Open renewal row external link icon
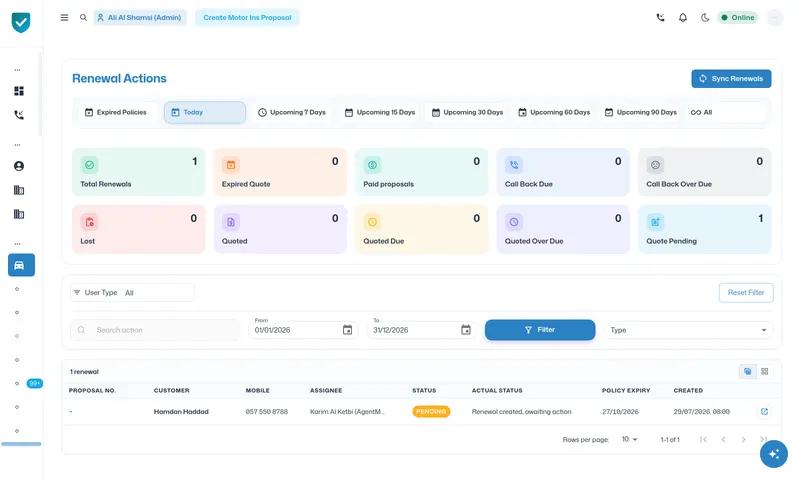The width and height of the screenshot is (800, 480). [x=764, y=412]
